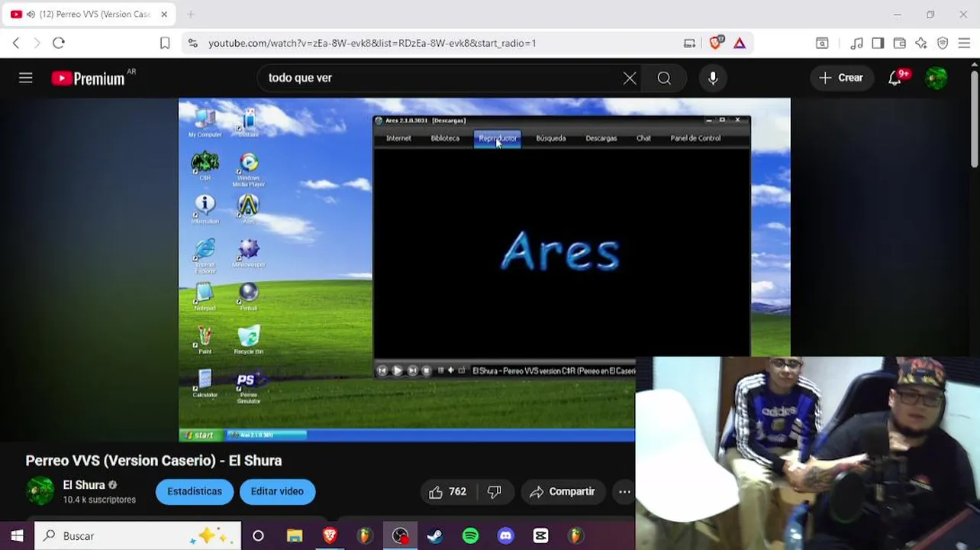Reload the page
This screenshot has height=550, width=980.
59,44
